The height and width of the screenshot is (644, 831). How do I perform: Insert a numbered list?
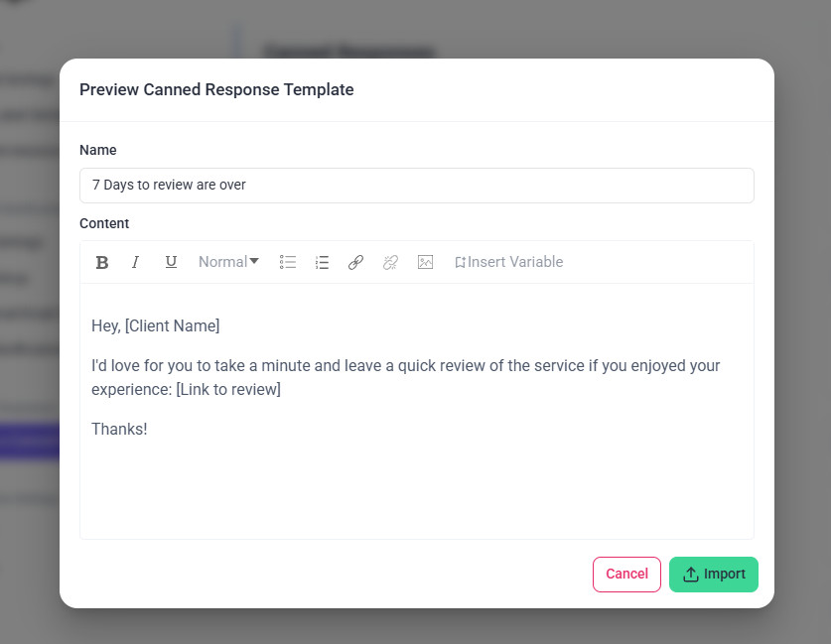(x=322, y=262)
